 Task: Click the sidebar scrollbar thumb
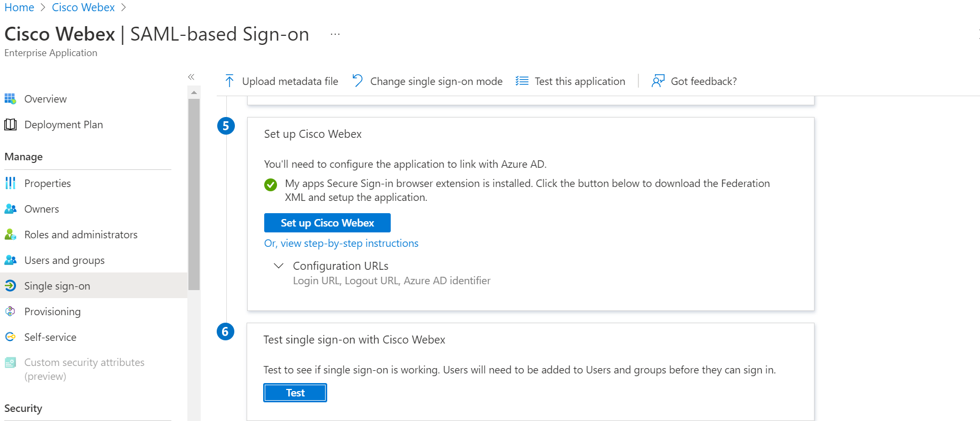[x=194, y=194]
